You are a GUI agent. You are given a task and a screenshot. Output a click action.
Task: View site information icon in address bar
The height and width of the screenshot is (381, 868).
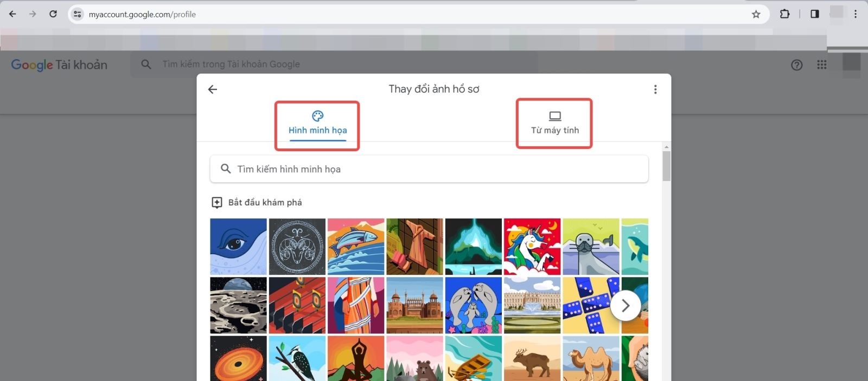point(78,15)
